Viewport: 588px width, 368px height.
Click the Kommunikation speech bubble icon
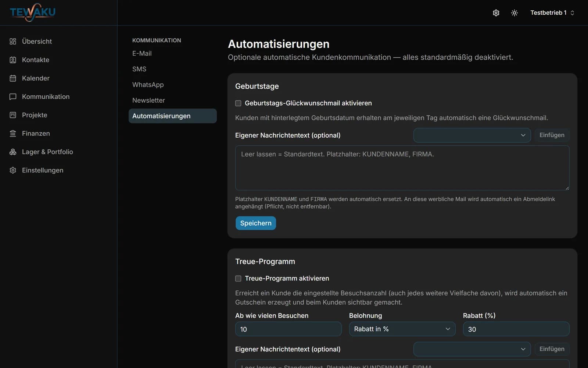tap(13, 96)
